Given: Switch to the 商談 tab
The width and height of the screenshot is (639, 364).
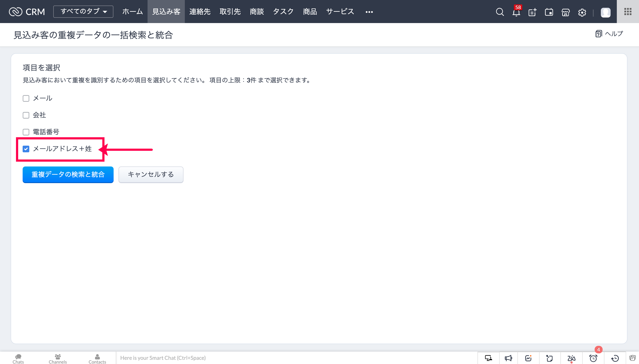Looking at the screenshot, I should pos(257,12).
